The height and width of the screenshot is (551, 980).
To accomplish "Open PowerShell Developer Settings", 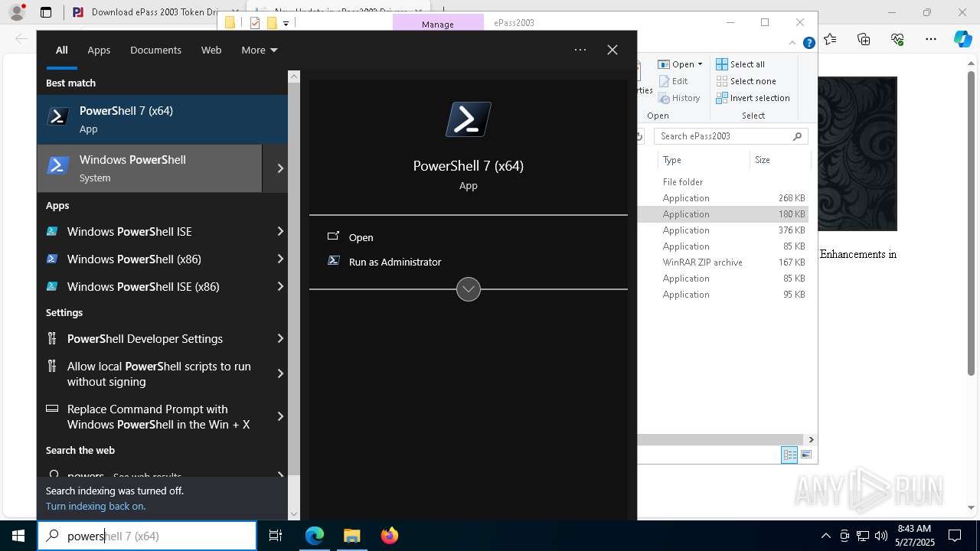I will pos(145,338).
